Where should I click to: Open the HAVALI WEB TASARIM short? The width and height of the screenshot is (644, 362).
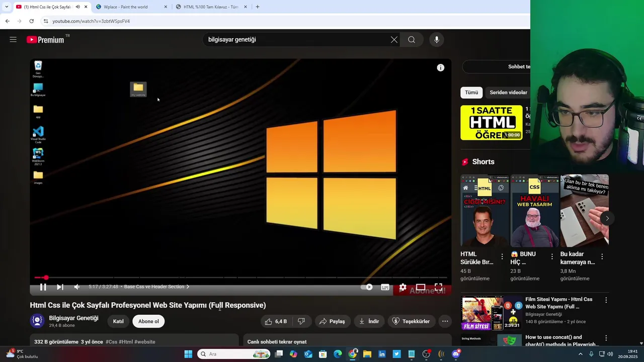point(534,211)
